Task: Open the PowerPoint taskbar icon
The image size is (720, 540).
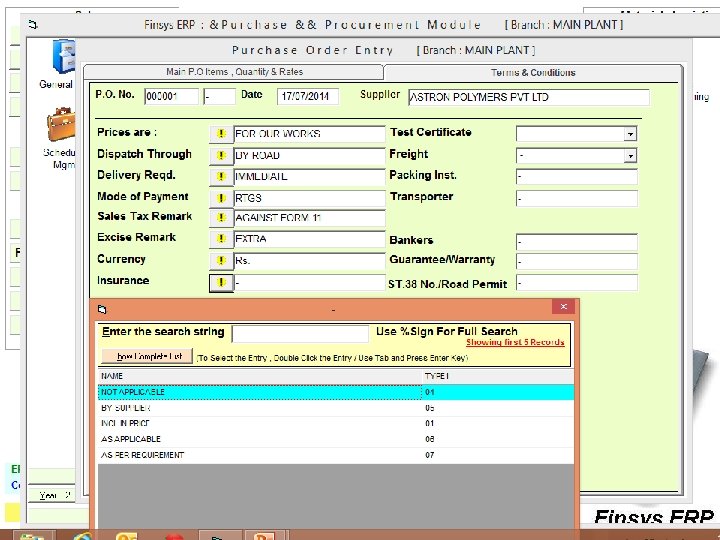Action: point(264,536)
